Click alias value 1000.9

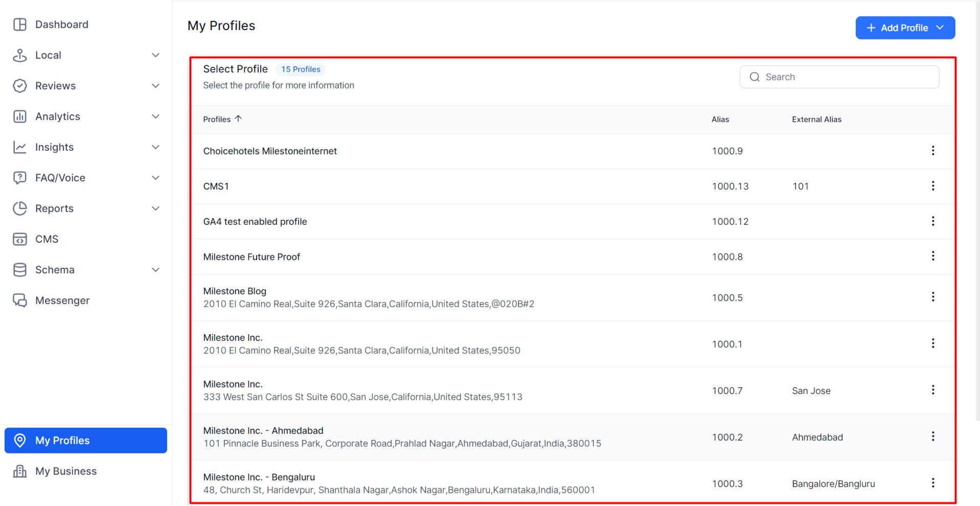[x=727, y=151]
